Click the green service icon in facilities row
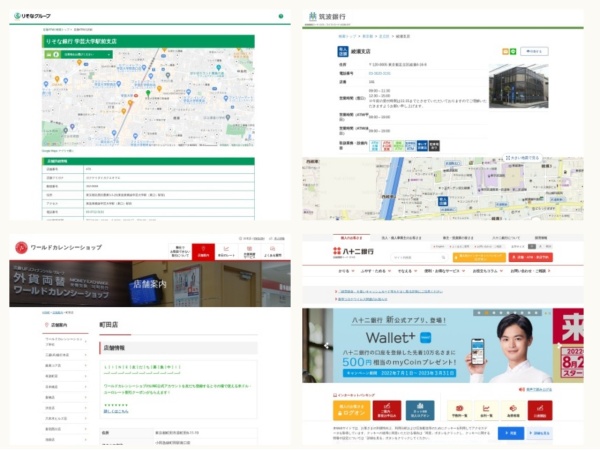This screenshot has height=450, width=600. 398,146
